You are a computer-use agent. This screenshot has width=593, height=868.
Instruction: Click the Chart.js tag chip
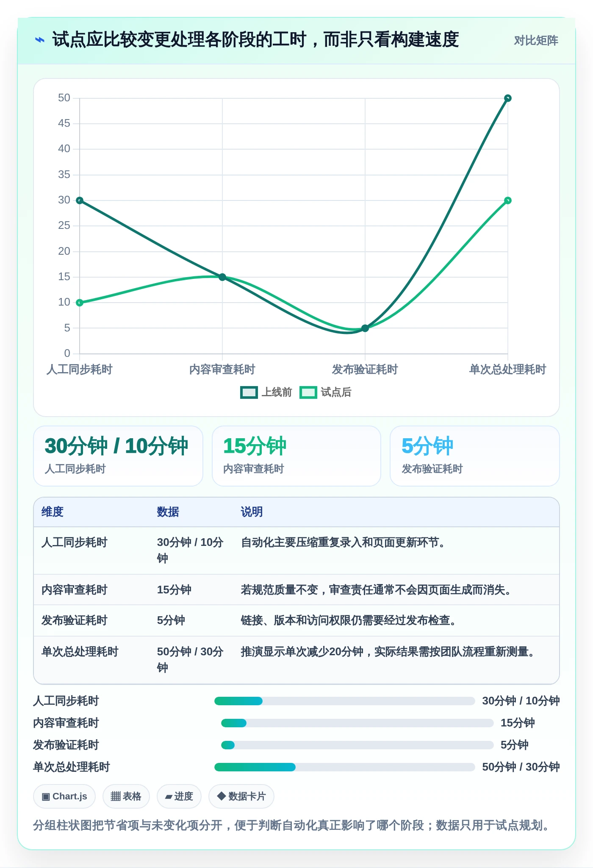(x=64, y=796)
